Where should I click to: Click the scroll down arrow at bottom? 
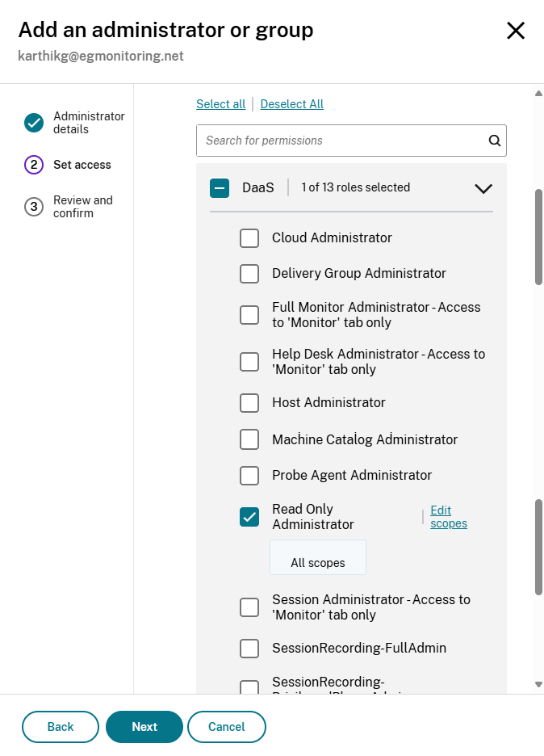(538, 685)
